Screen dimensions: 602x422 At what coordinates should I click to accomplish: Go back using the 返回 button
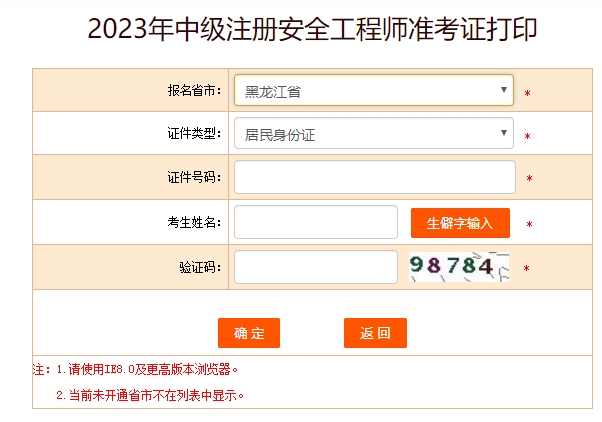(375, 333)
